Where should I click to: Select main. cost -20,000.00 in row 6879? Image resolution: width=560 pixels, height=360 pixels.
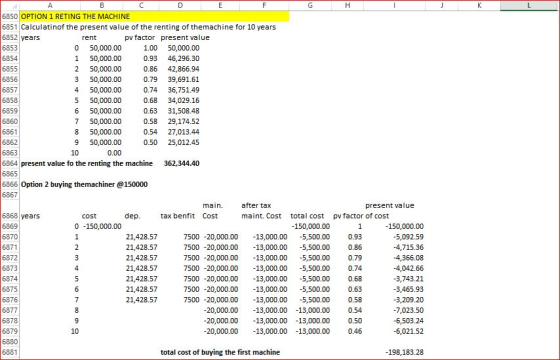pyautogui.click(x=221, y=331)
